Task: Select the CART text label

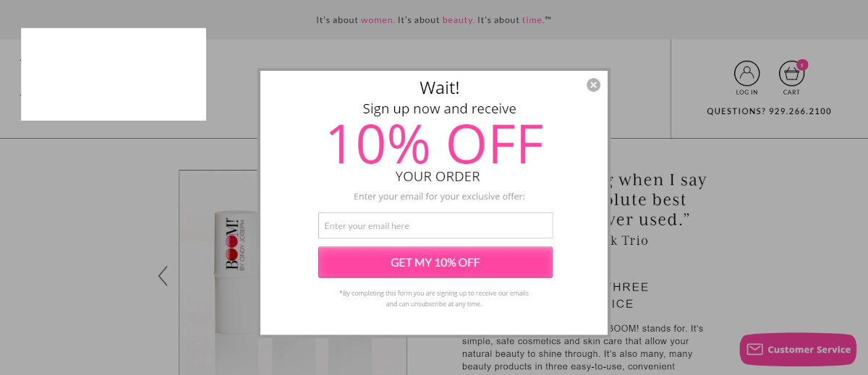Action: click(791, 92)
